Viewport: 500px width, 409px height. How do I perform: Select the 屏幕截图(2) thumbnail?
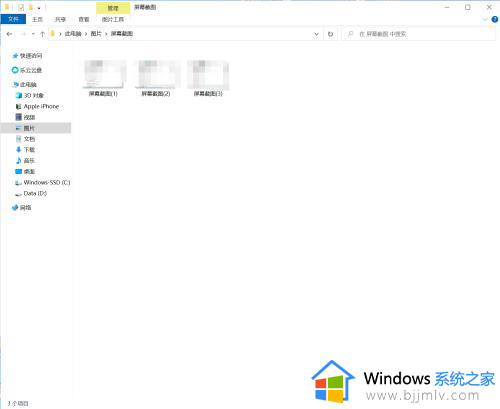[157, 74]
